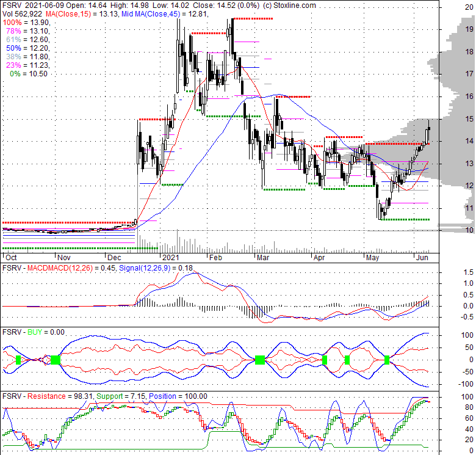The image size is (476, 455).
Task: Click the green 'Support = 7.15' label
Action: [x=121, y=396]
